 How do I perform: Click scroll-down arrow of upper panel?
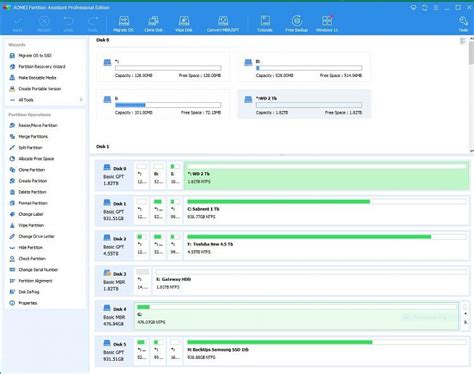click(x=471, y=151)
